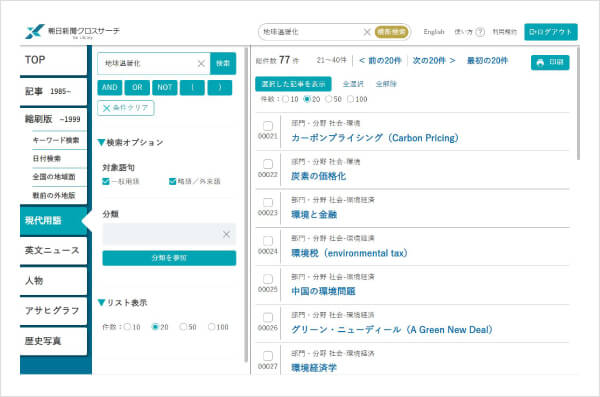Check the box for result 00024
600x397 pixels.
point(268,241)
